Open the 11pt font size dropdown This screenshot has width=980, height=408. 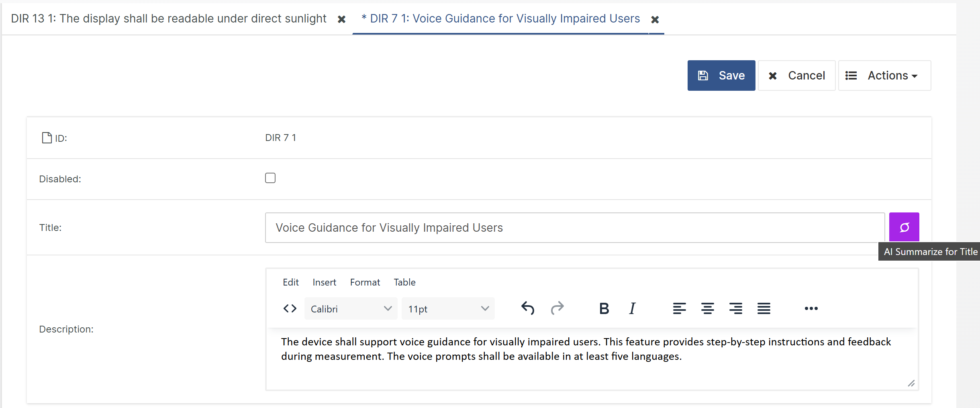coord(448,308)
